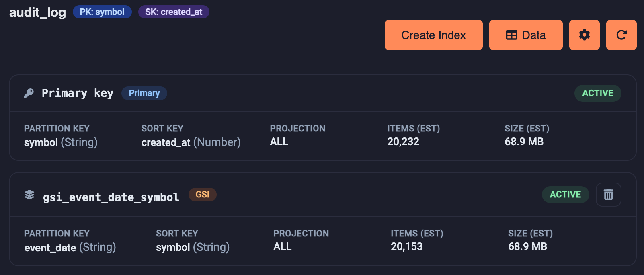Select GSI size 68.9 MB value
Viewport: 644px width, 275px height.
[x=528, y=246]
